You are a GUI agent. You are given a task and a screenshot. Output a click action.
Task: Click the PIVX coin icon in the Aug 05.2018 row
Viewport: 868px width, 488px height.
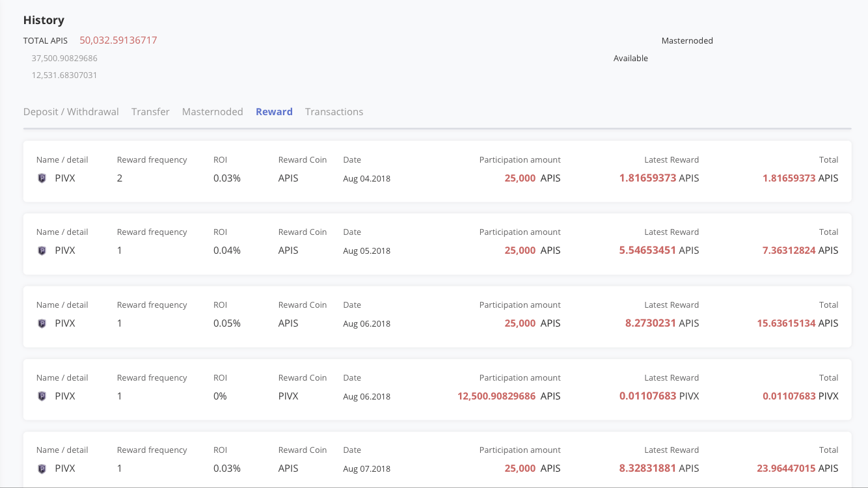pos(42,251)
